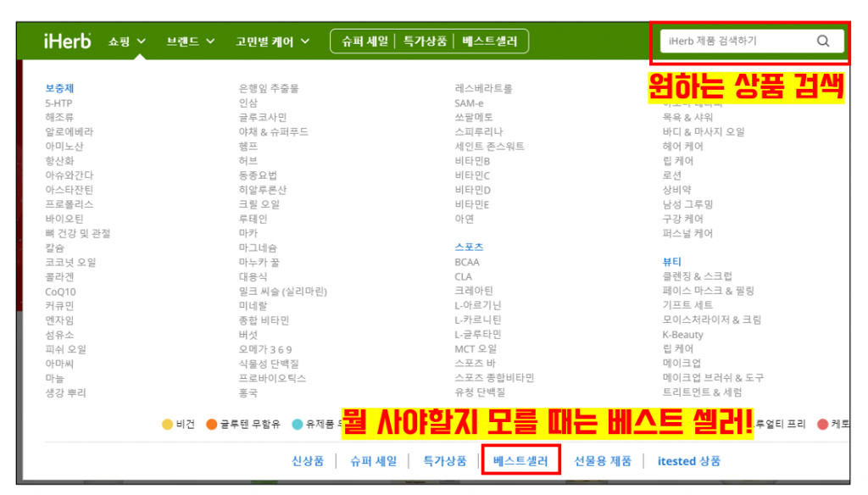Select BCAA under sports
The width and height of the screenshot is (868, 495).
pyautogui.click(x=467, y=262)
